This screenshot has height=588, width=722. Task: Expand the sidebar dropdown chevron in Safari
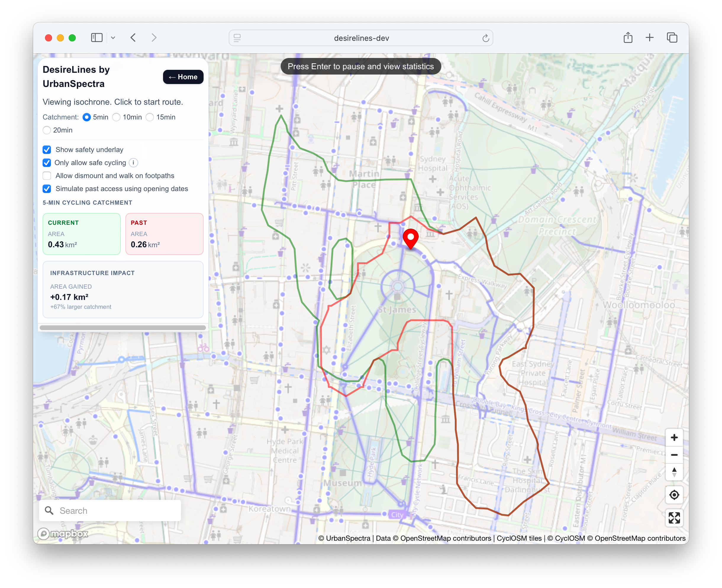click(113, 38)
